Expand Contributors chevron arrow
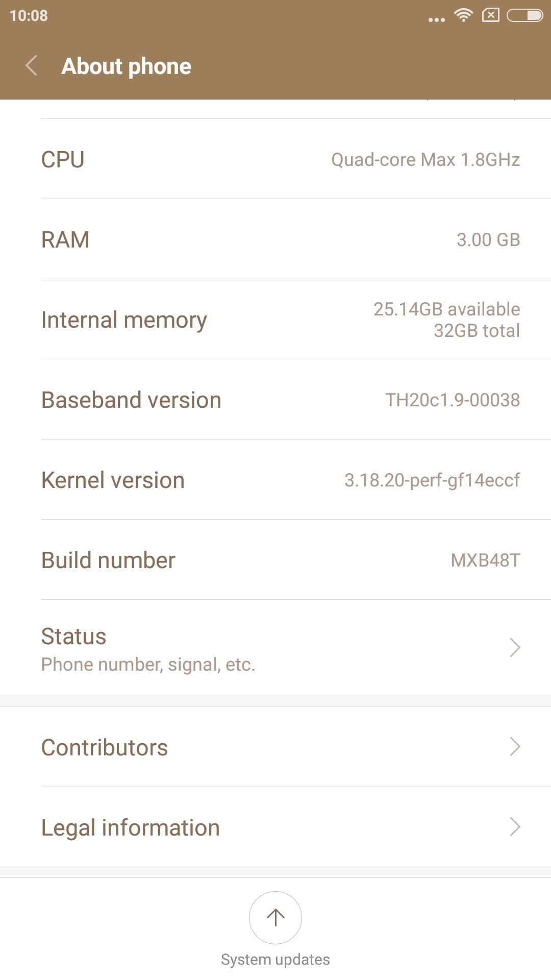Screen dimensions: 551x980 (x=515, y=747)
